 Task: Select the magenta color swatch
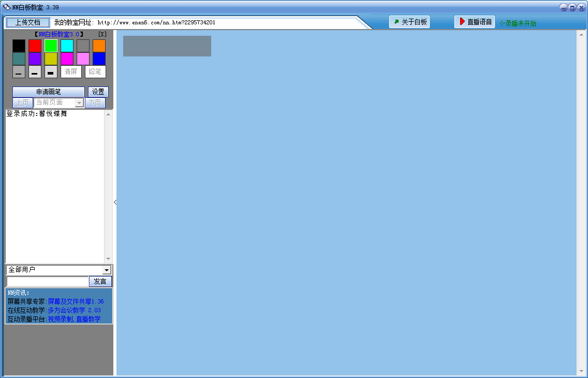[67, 59]
